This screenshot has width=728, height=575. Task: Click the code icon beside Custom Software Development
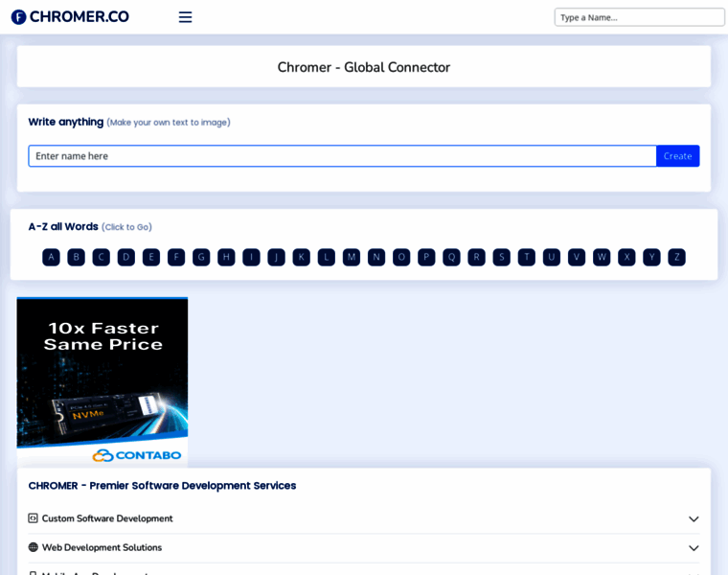(33, 517)
